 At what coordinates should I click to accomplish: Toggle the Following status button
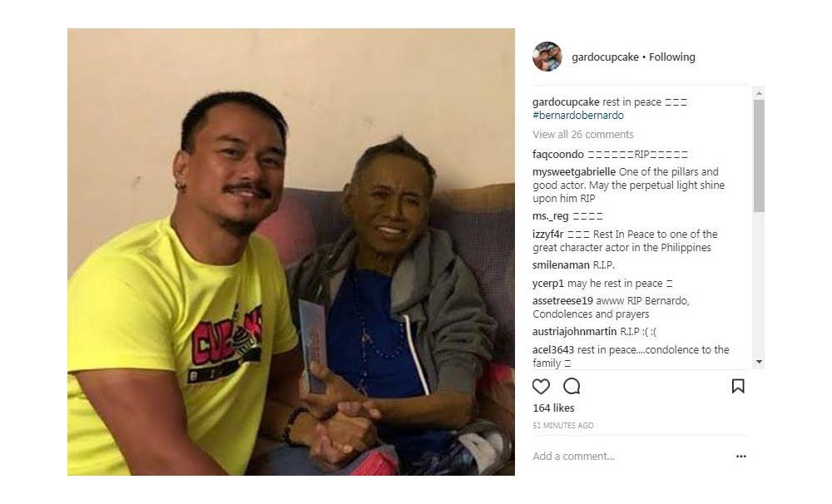(671, 57)
